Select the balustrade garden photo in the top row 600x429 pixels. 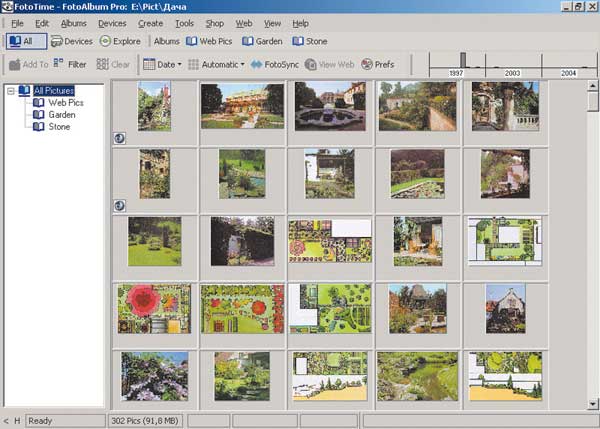coord(505,106)
